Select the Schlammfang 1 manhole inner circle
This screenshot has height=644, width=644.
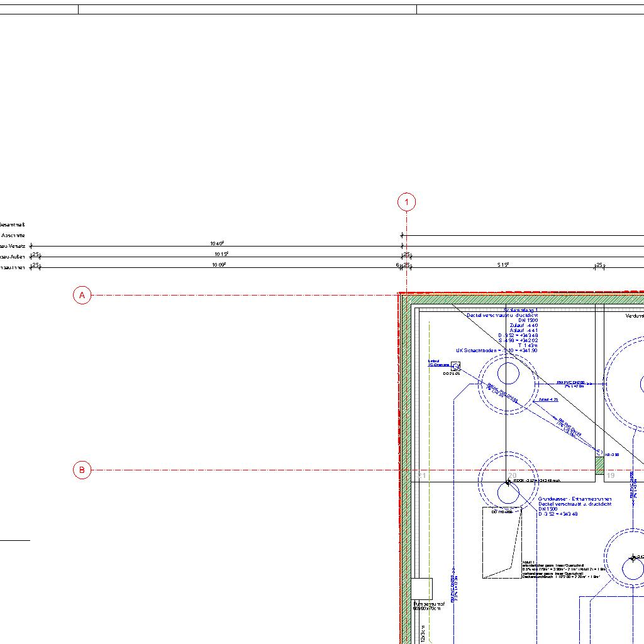(508, 374)
